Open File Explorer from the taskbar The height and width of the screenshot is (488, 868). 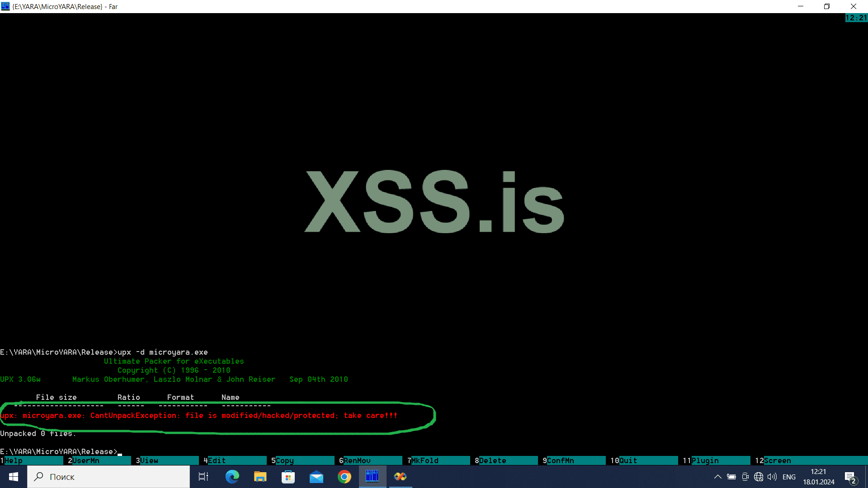[260, 477]
